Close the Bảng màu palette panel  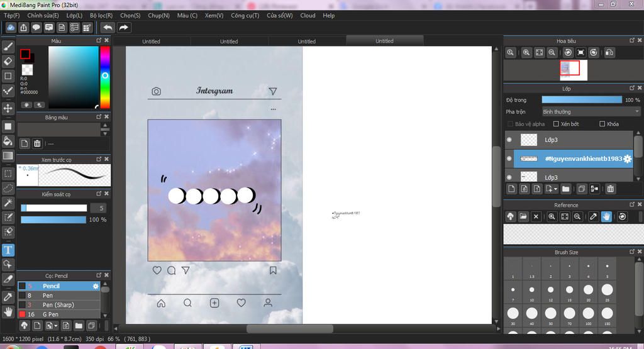point(106,116)
